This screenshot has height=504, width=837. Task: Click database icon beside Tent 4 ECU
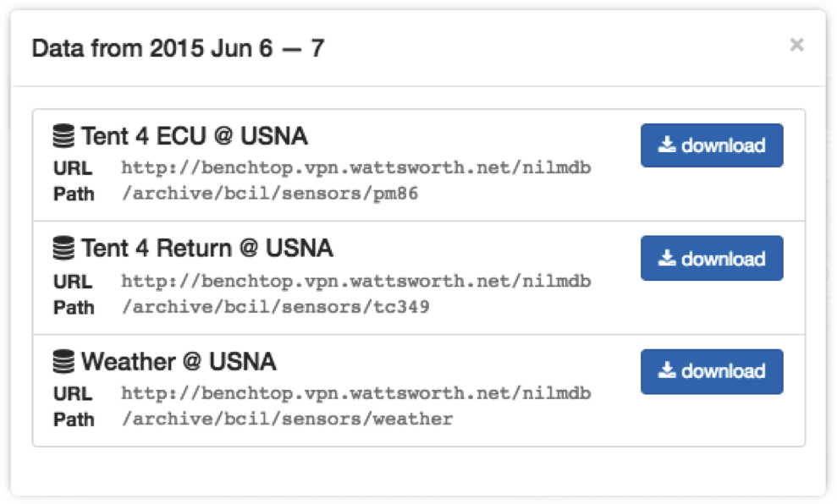pyautogui.click(x=63, y=135)
